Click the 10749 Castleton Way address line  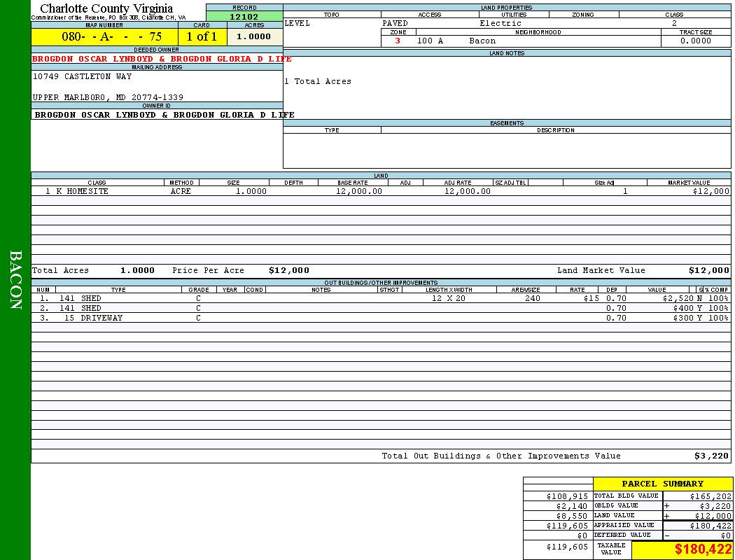82,76
